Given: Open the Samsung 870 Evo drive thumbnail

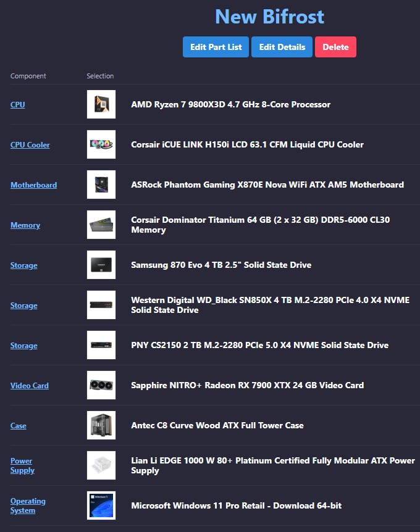Looking at the screenshot, I should [x=101, y=265].
